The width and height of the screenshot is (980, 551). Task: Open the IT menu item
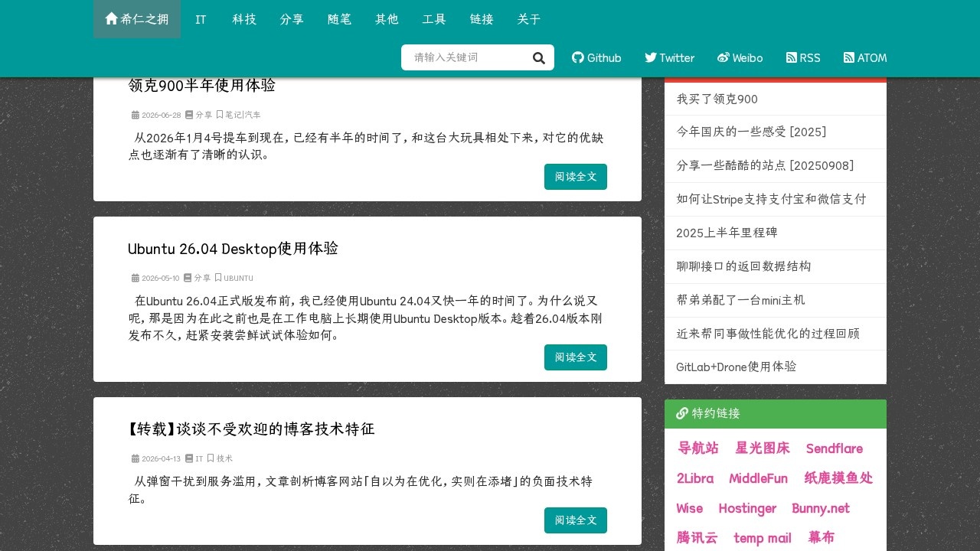point(201,19)
